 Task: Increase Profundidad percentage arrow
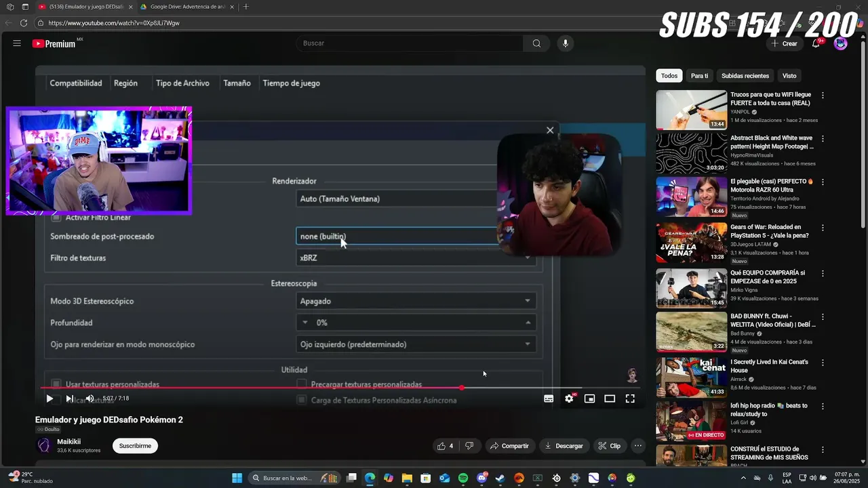[528, 323]
